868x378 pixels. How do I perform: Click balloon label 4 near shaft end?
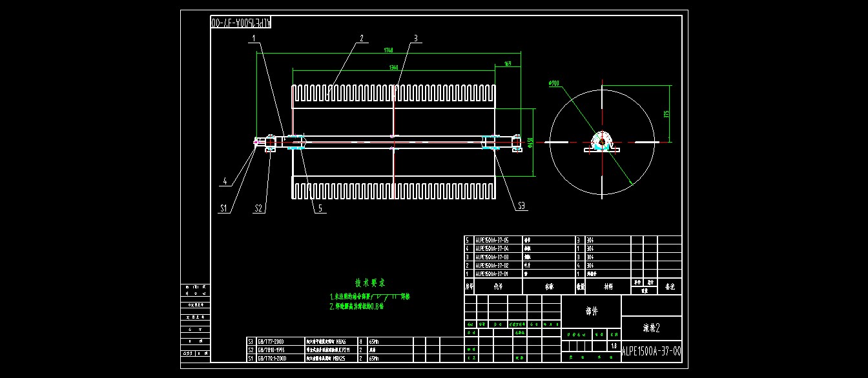(x=225, y=182)
